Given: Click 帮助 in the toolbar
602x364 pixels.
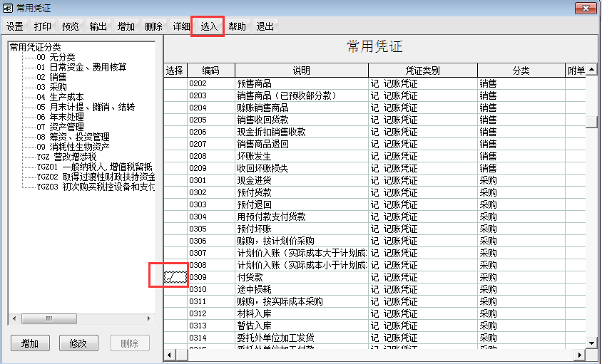Looking at the screenshot, I should pyautogui.click(x=237, y=26).
